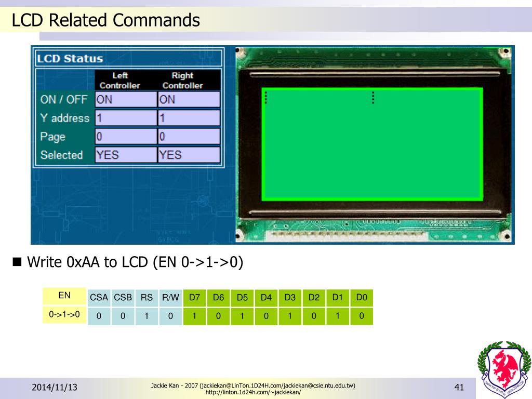Click the 'D5' header cell
Viewport: 532px width, 399px height.
click(242, 298)
